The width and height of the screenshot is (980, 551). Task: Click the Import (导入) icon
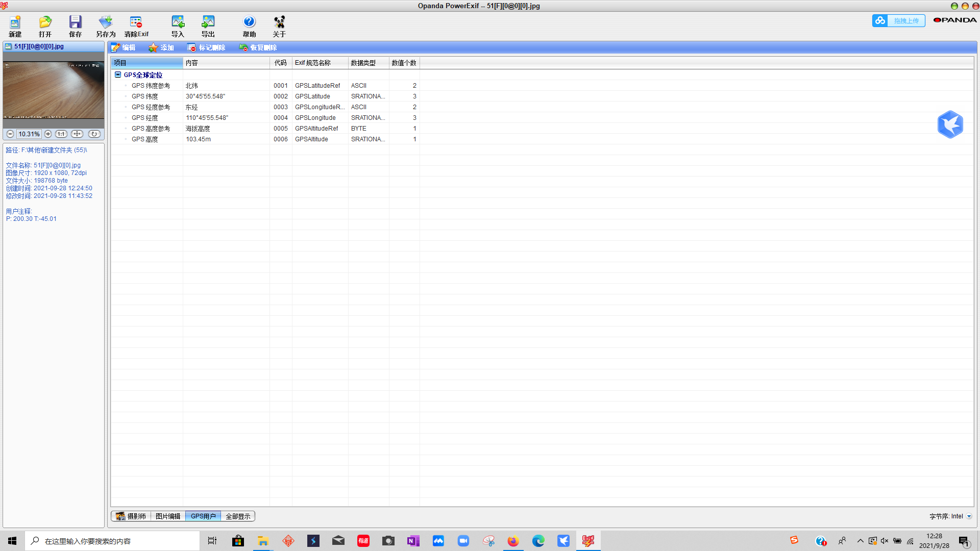[178, 26]
